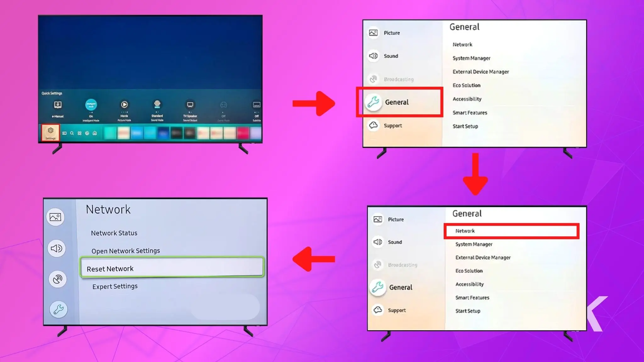Screen dimensions: 644x362
Task: Select Network from General submenu
Action: [x=510, y=231]
